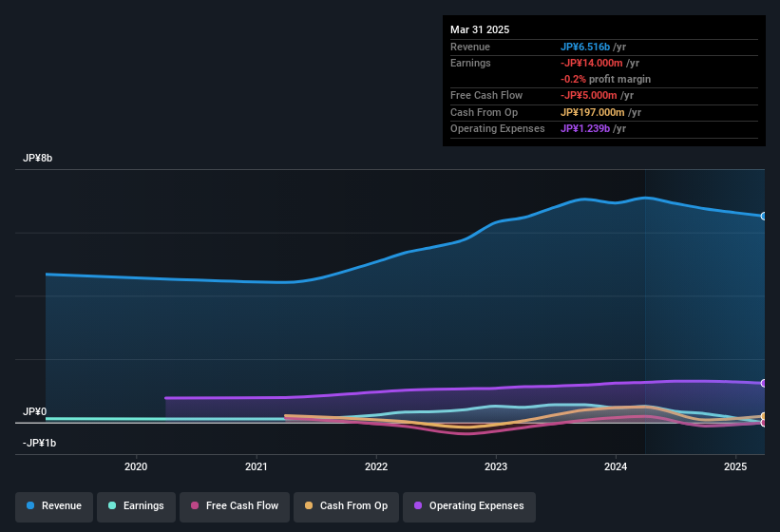Toggle the Cash From Op legend button
This screenshot has height=532, width=780.
pos(346,506)
